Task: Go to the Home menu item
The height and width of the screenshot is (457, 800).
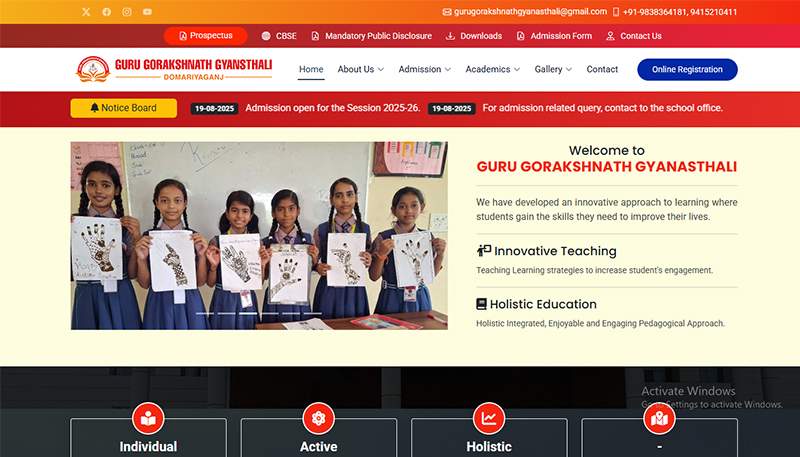Action: [311, 69]
